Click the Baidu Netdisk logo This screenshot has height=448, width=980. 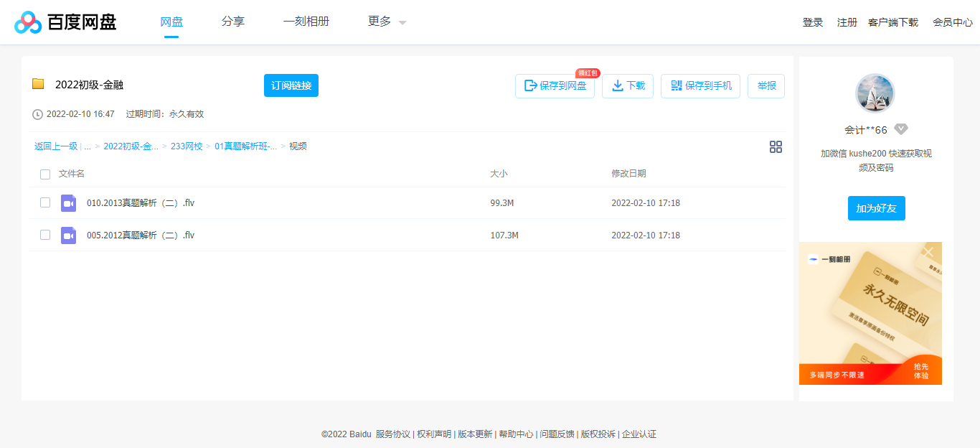(x=65, y=22)
